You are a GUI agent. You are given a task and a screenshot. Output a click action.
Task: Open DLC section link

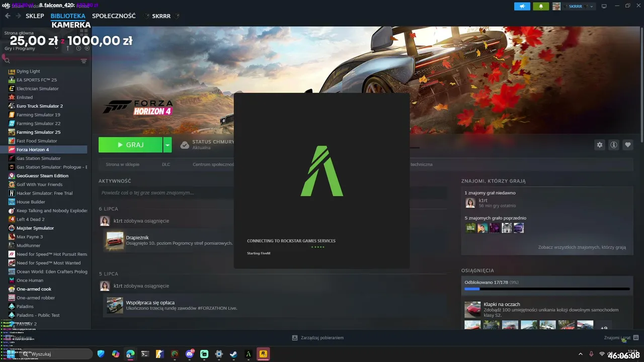[x=166, y=164]
